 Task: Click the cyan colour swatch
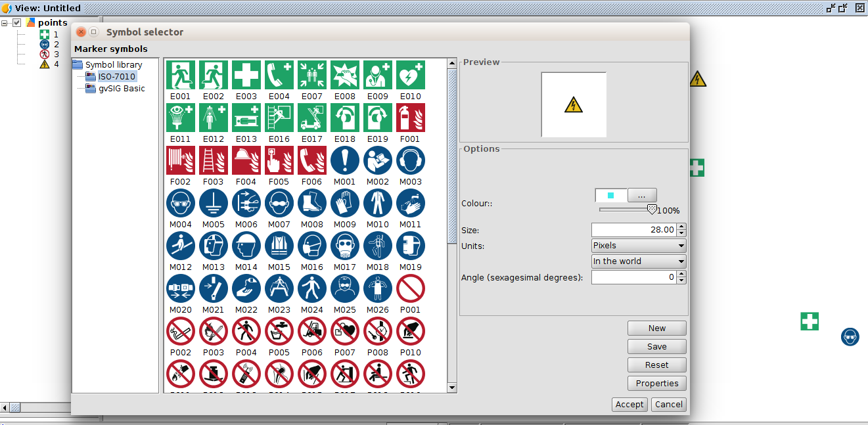click(611, 195)
